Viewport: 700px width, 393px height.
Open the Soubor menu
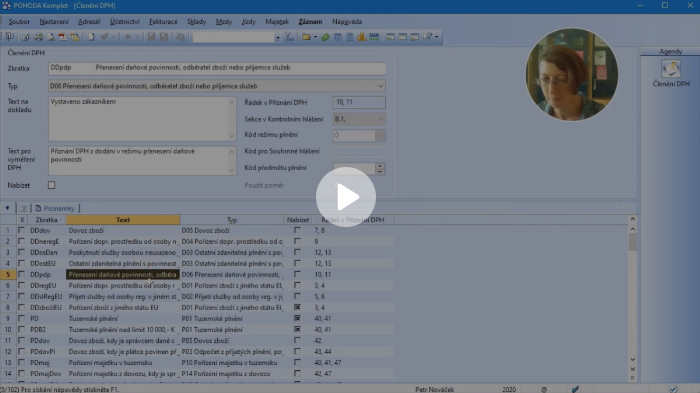[19, 21]
